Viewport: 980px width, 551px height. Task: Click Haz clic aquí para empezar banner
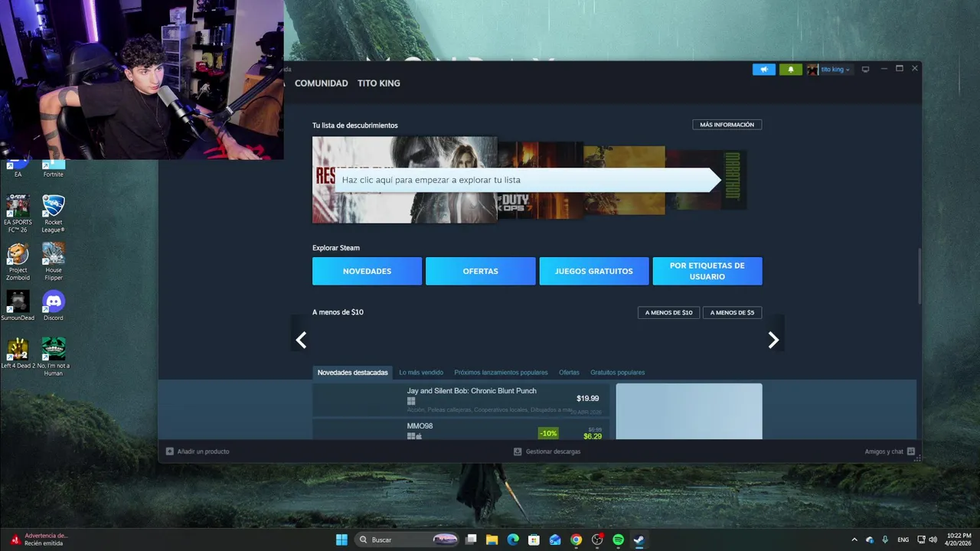coord(528,180)
